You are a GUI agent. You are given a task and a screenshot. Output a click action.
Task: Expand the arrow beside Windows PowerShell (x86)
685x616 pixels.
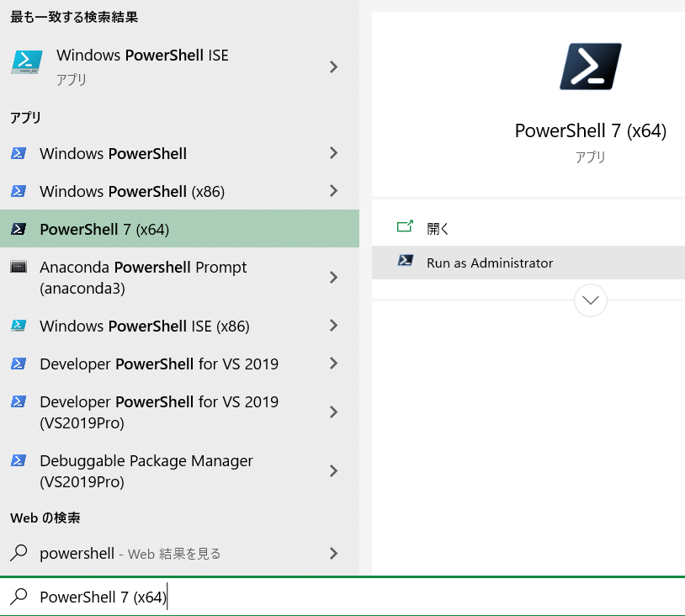click(x=334, y=191)
